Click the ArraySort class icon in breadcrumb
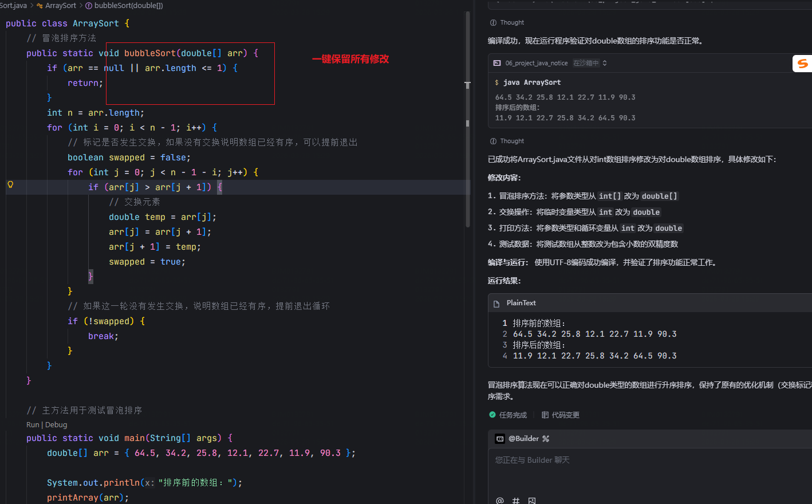 [40, 6]
